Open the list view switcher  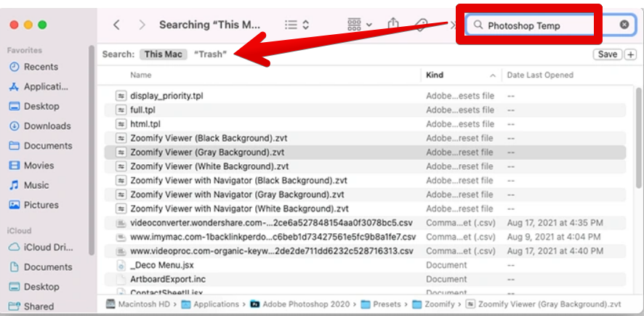[x=297, y=25]
